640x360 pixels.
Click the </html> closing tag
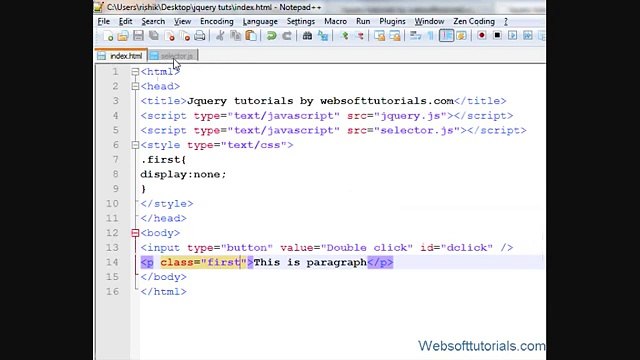pyautogui.click(x=163, y=292)
